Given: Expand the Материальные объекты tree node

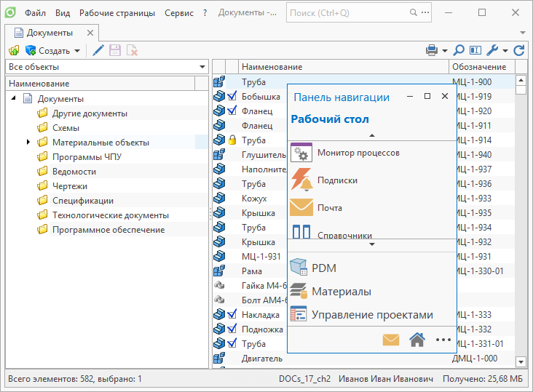Looking at the screenshot, I should (x=28, y=143).
